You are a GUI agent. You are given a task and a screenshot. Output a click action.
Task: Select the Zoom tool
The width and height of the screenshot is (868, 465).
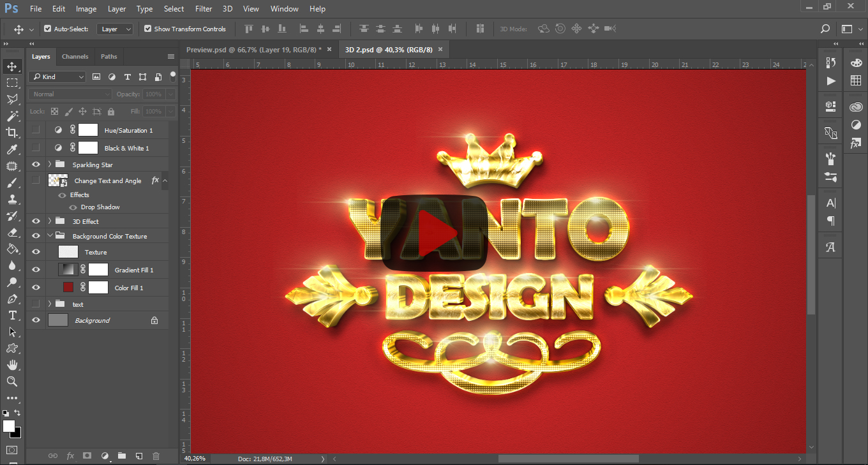pyautogui.click(x=11, y=381)
